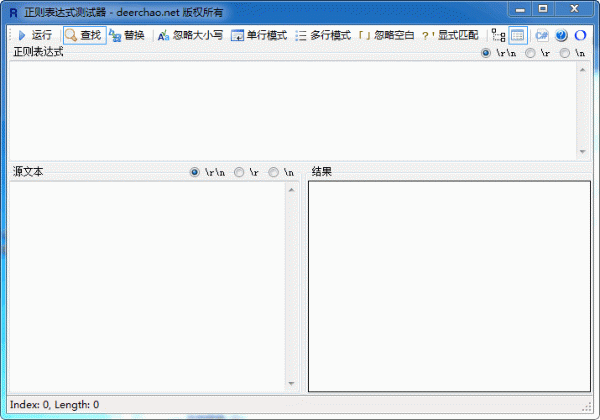
Task: Click inside the 正则表达式 input box
Action: pyautogui.click(x=290, y=108)
